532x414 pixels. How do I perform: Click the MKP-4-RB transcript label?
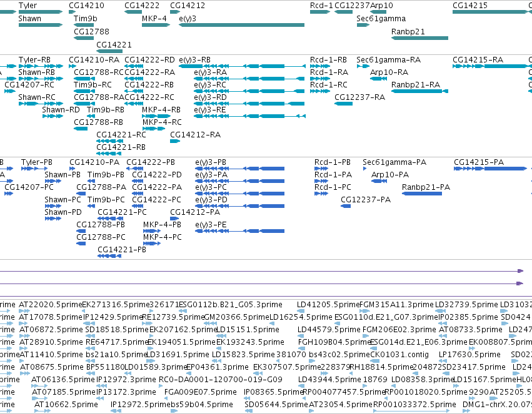(161, 110)
